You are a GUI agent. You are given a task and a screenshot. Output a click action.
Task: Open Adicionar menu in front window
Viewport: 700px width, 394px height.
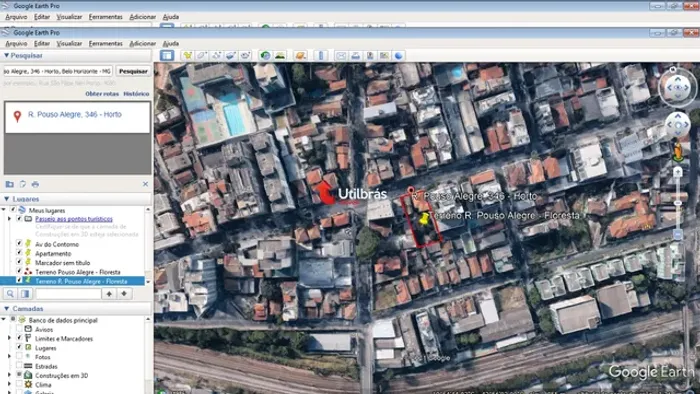pyautogui.click(x=143, y=43)
